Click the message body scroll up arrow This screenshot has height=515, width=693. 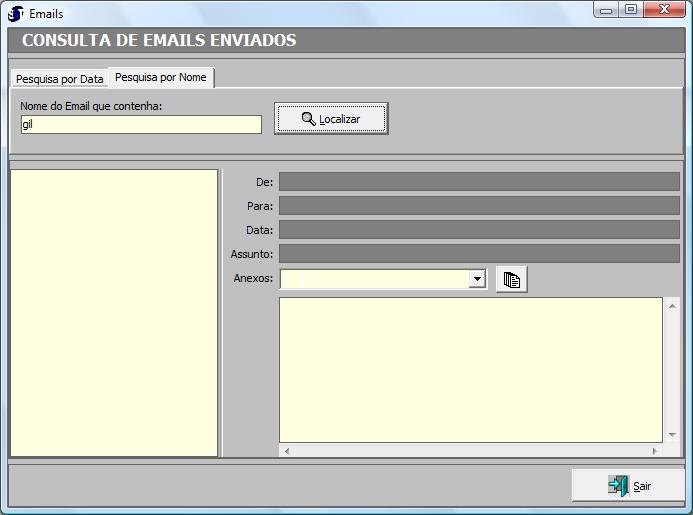click(x=672, y=305)
